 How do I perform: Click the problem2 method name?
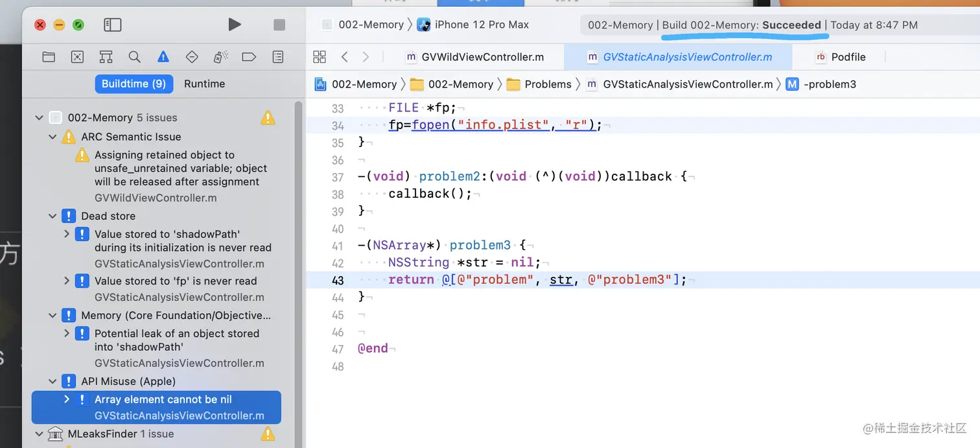[x=449, y=176]
